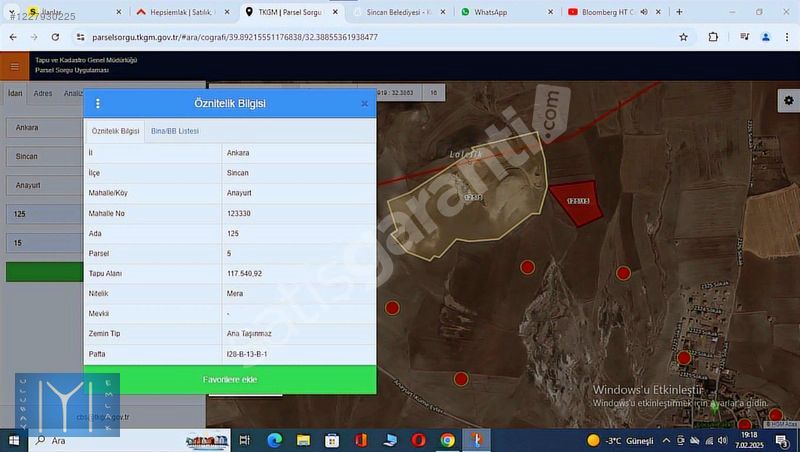The width and height of the screenshot is (800, 452).
Task: Open Microsoft Edge from the taskbar
Action: [275, 440]
